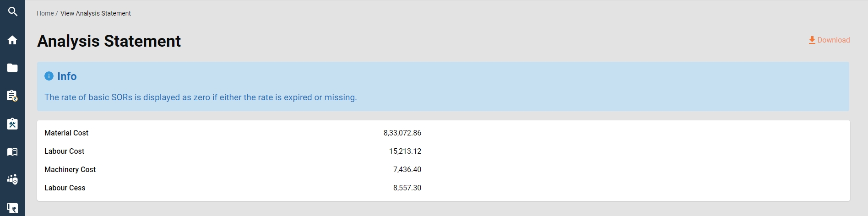The width and height of the screenshot is (868, 216).
Task: Click the basic SORs info message text
Action: 201,97
